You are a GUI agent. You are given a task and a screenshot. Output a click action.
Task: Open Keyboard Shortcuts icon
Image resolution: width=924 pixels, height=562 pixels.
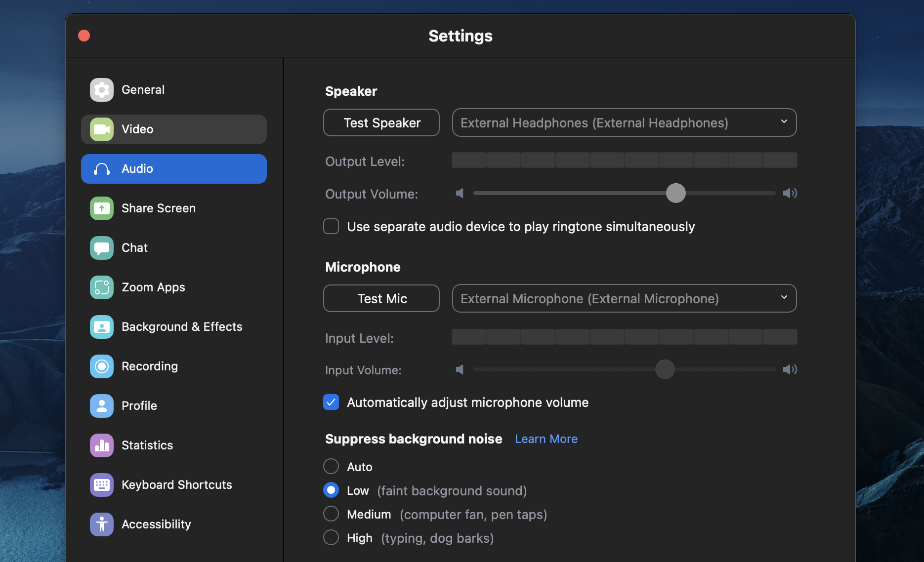[x=102, y=485]
